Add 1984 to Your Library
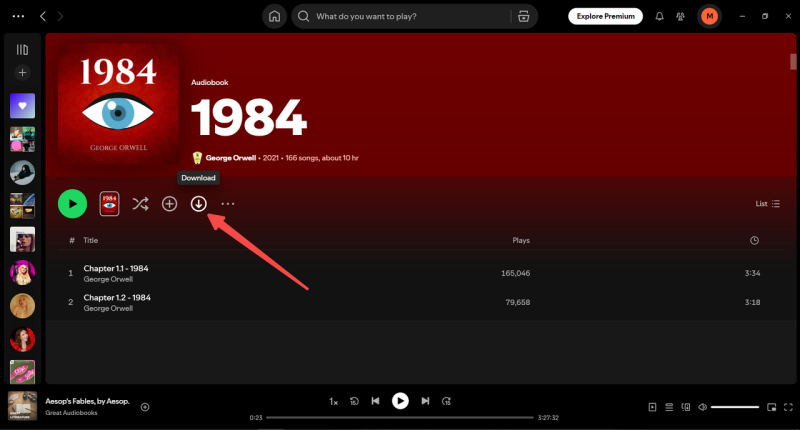The image size is (800, 430). [169, 204]
